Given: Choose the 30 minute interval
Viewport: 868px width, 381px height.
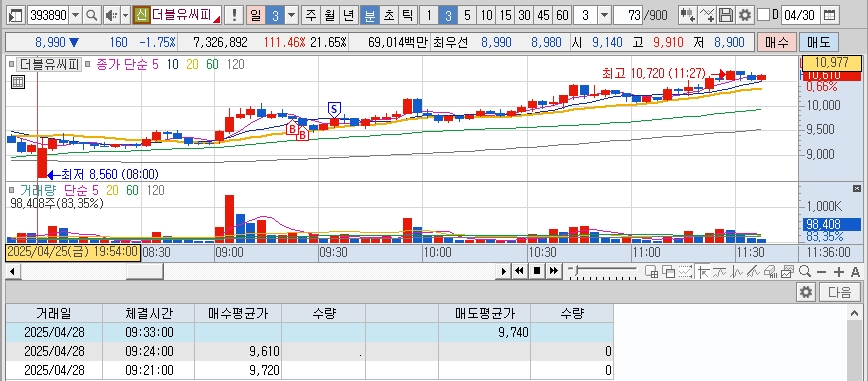Looking at the screenshot, I should (x=524, y=15).
